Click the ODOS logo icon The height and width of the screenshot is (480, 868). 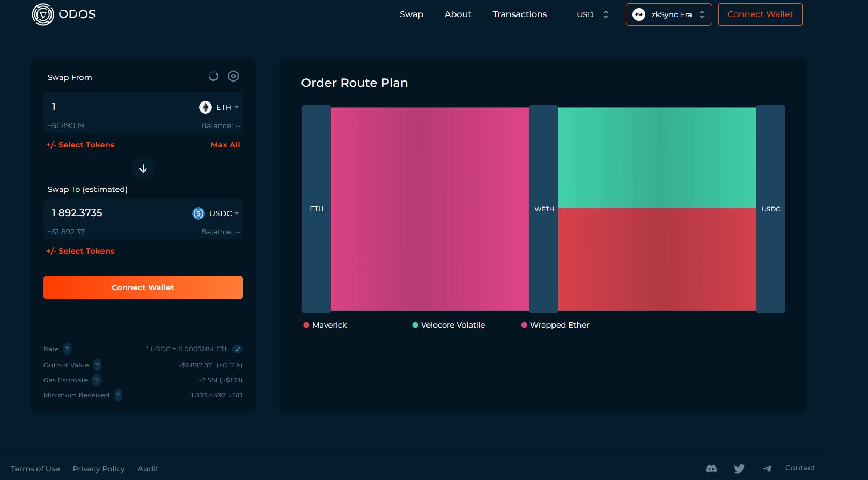(43, 14)
